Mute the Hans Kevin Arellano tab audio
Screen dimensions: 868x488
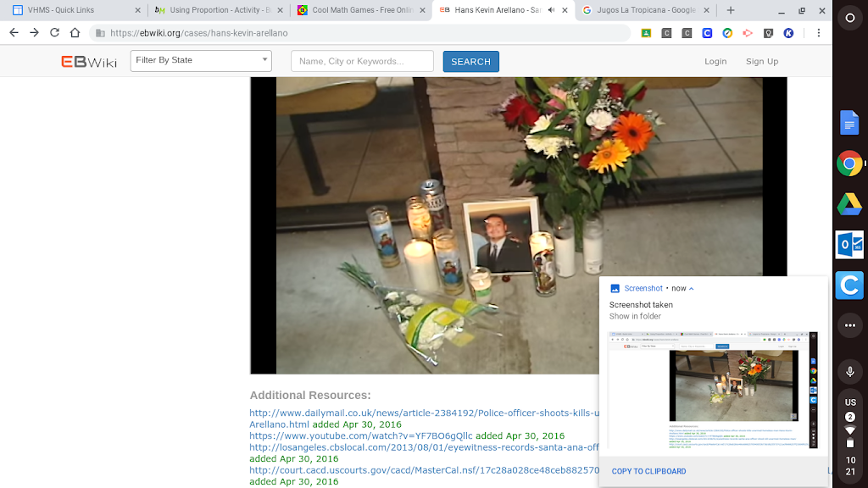tap(551, 10)
